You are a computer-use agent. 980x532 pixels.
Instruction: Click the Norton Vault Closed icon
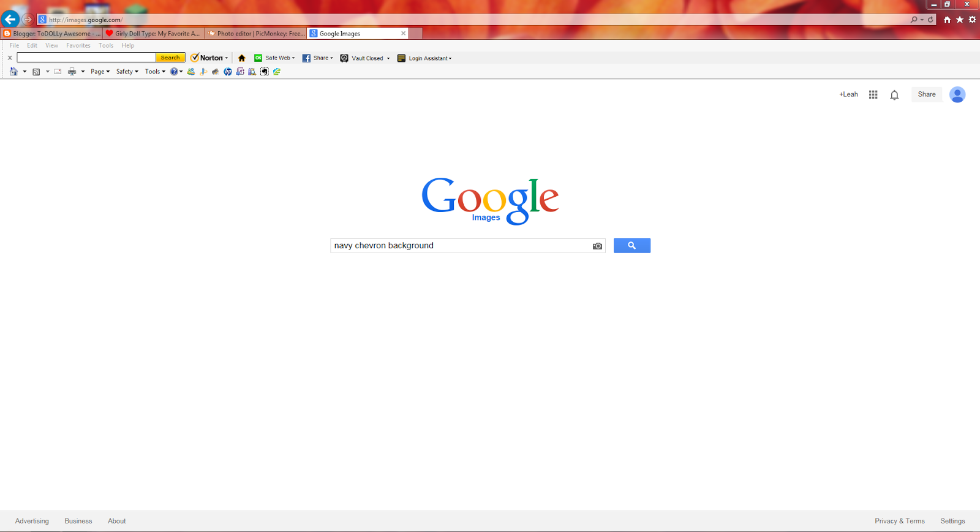(344, 58)
